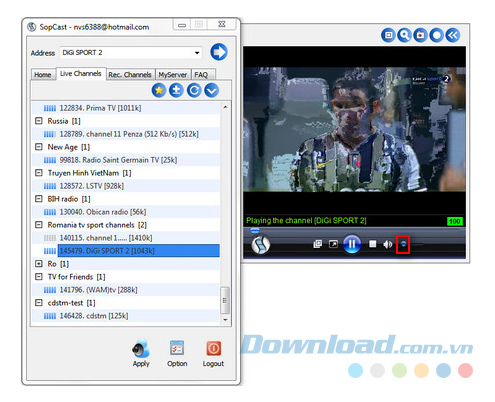This screenshot has height=402, width=495.
Task: Minimize the SopCast window
Action: [x=182, y=25]
